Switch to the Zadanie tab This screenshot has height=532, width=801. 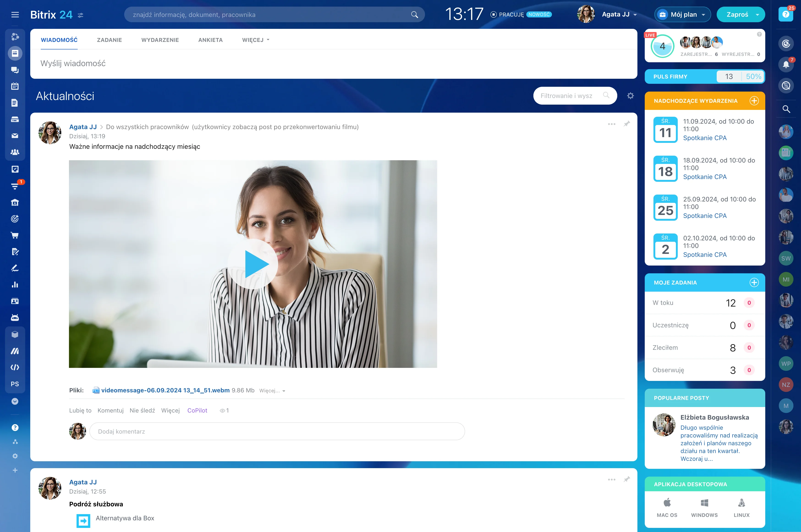pos(109,40)
